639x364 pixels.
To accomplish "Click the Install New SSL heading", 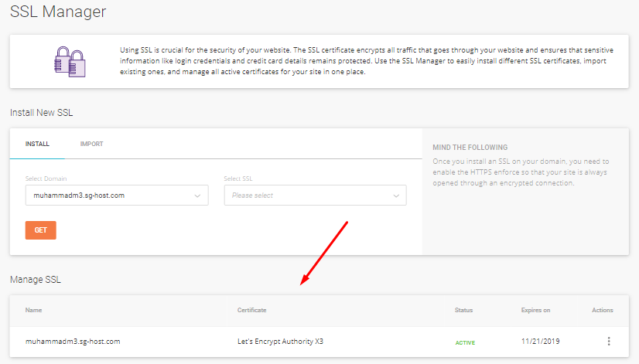I will coord(42,113).
